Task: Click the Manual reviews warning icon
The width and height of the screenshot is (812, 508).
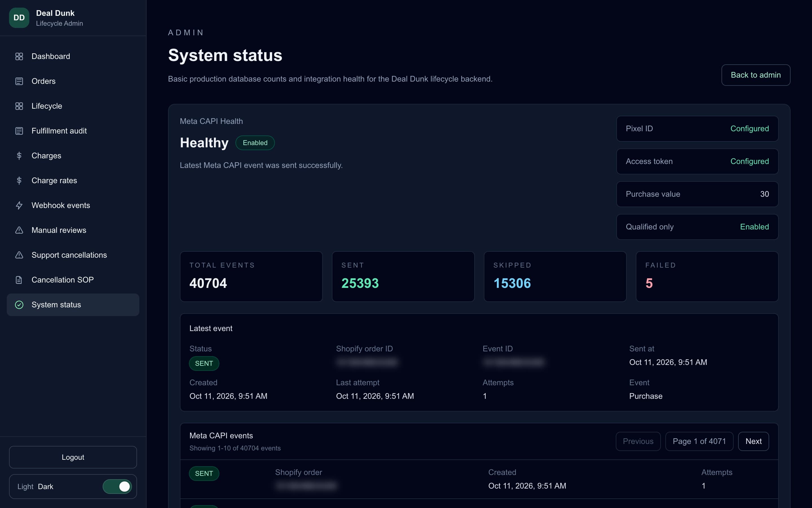Action: point(19,230)
